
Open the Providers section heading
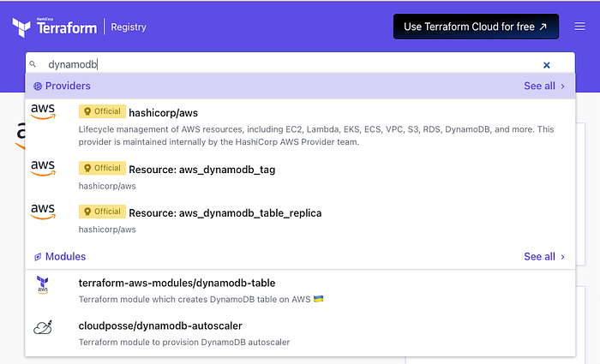click(x=68, y=86)
